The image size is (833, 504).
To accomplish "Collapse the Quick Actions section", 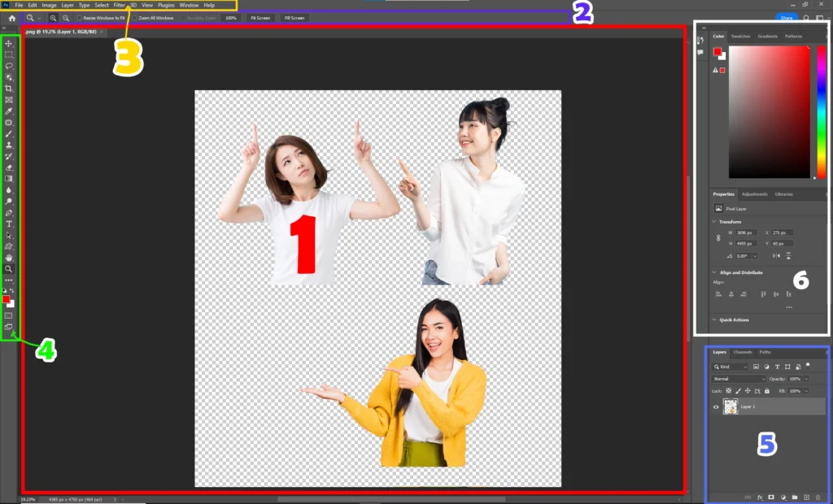I will [714, 319].
